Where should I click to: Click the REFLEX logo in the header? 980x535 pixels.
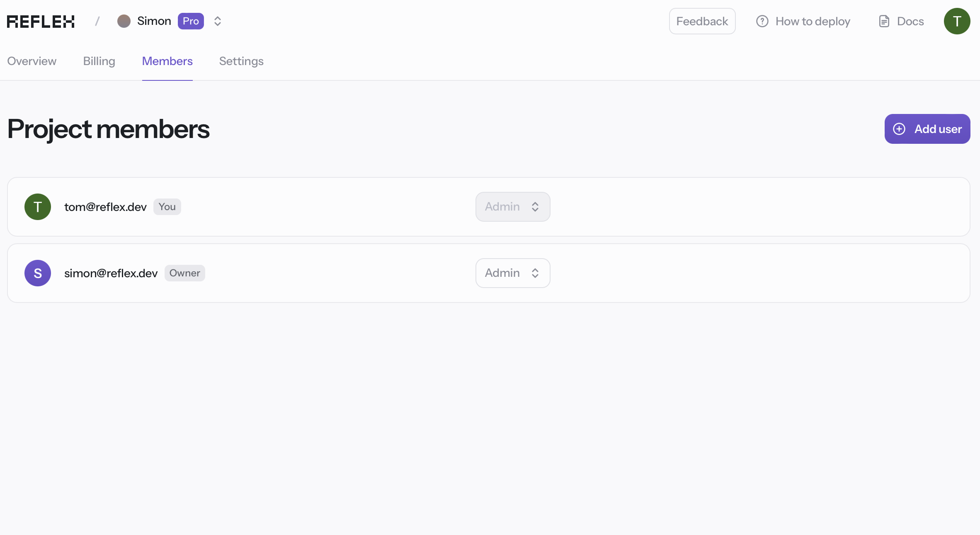(x=40, y=21)
